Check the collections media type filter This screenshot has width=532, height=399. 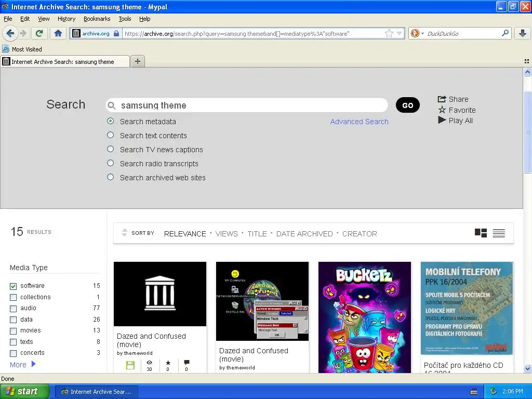tap(13, 297)
